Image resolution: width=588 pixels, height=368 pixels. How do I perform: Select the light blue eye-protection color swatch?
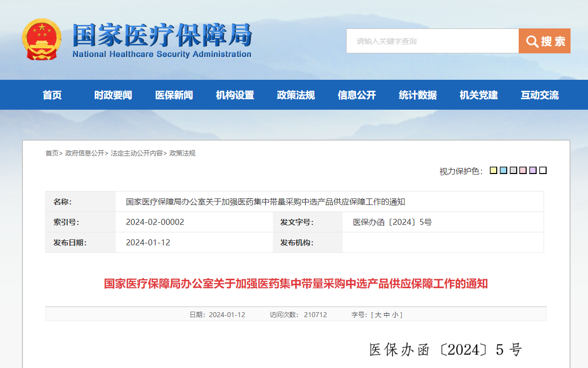pyautogui.click(x=504, y=171)
